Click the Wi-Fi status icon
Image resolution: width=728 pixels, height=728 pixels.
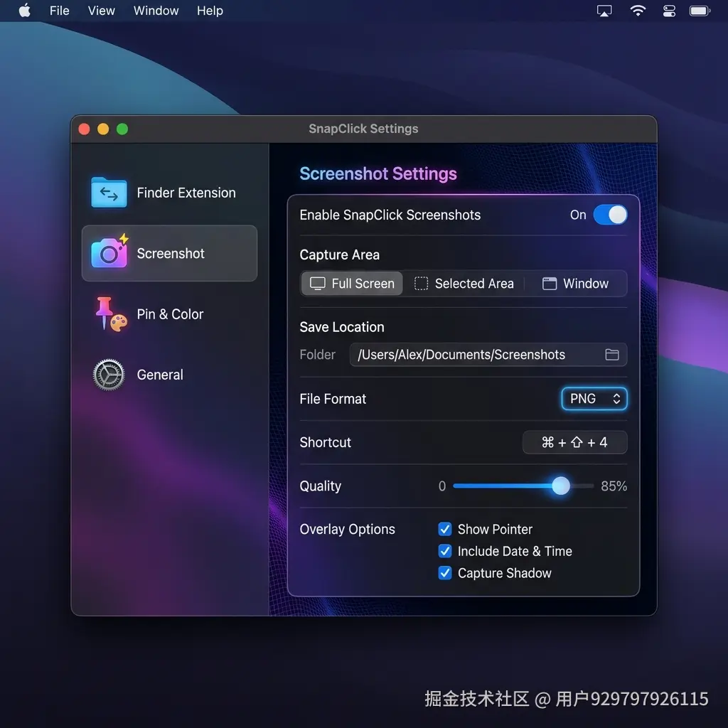pyautogui.click(x=638, y=10)
